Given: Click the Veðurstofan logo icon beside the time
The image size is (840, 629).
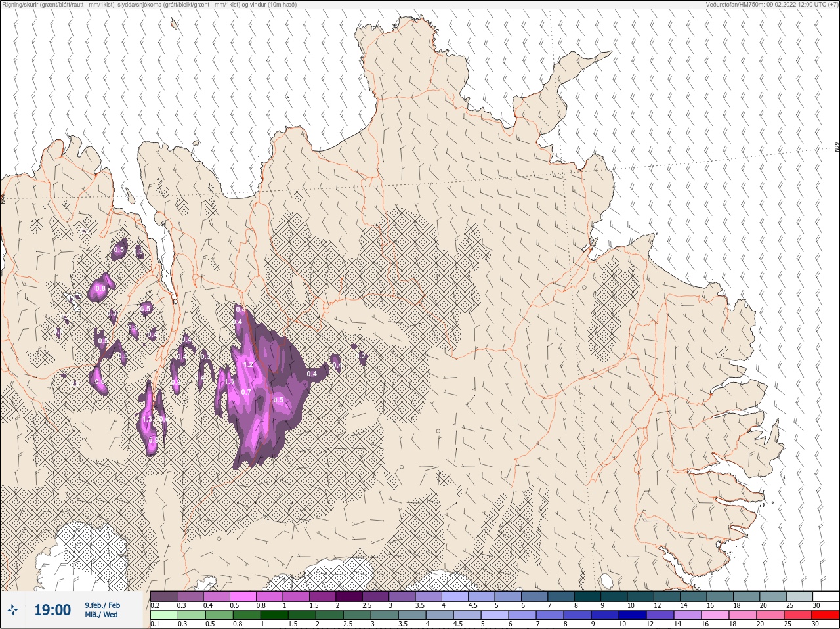Looking at the screenshot, I should point(12,611).
